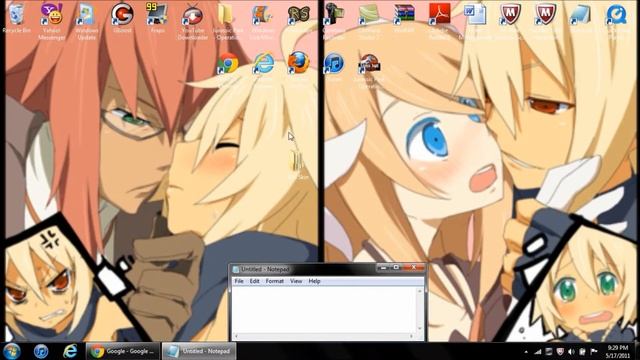Select the red G Gbound shortcut
Image resolution: width=640 pixels, height=360 pixels.
coord(122,18)
